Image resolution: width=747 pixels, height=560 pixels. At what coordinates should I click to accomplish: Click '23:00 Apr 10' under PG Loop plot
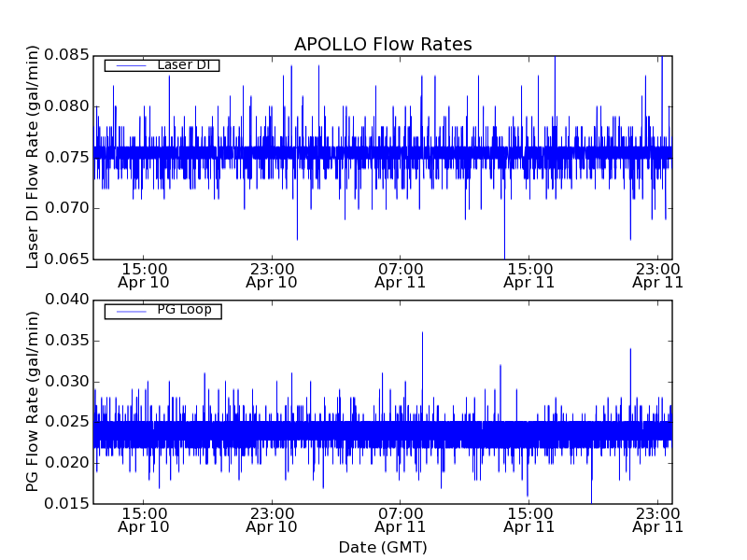[272, 521]
